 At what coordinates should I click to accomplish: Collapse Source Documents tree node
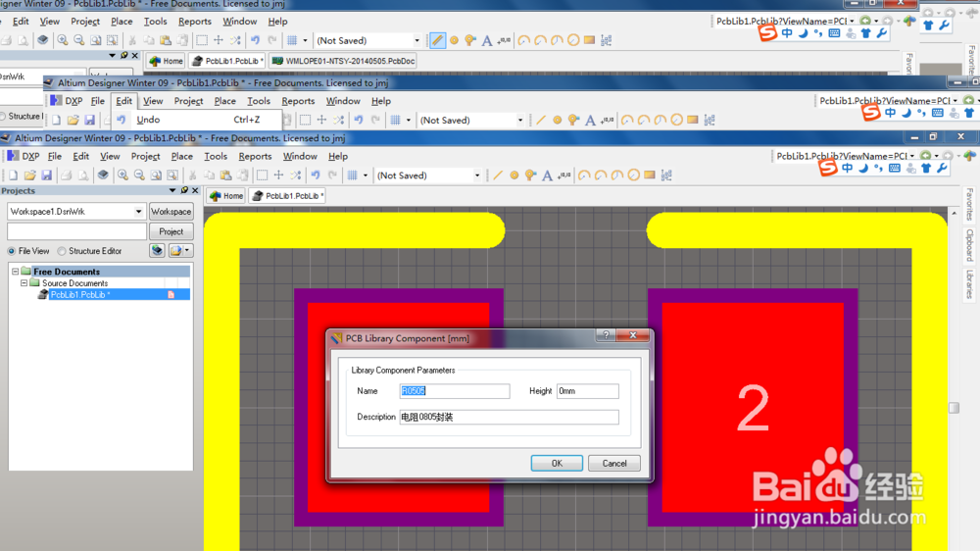click(x=24, y=283)
